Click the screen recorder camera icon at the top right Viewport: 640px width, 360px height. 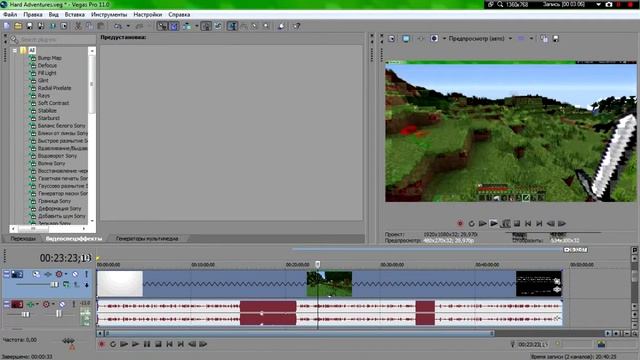[609, 4]
